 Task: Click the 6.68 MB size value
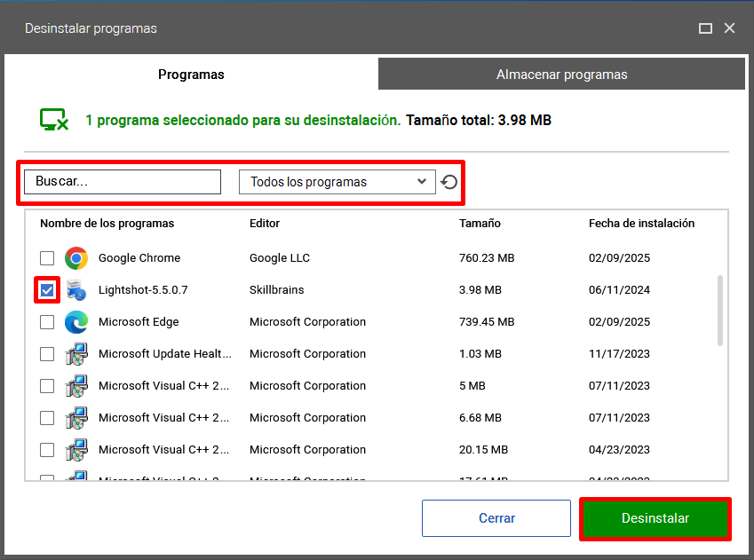tap(480, 418)
